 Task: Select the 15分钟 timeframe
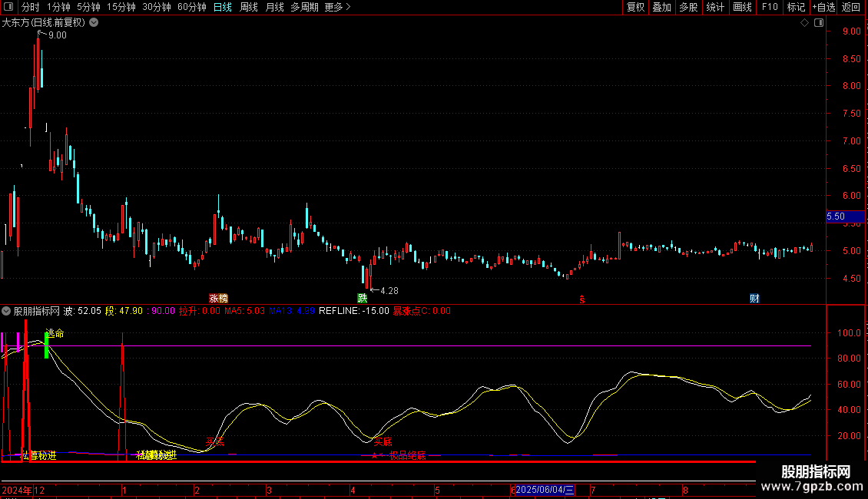click(121, 7)
